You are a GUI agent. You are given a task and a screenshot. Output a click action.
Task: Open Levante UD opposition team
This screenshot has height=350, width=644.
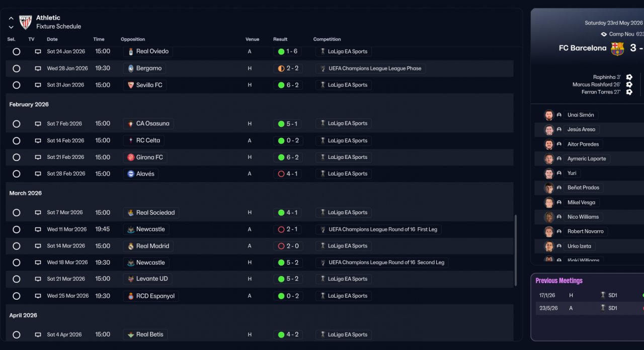147,279
